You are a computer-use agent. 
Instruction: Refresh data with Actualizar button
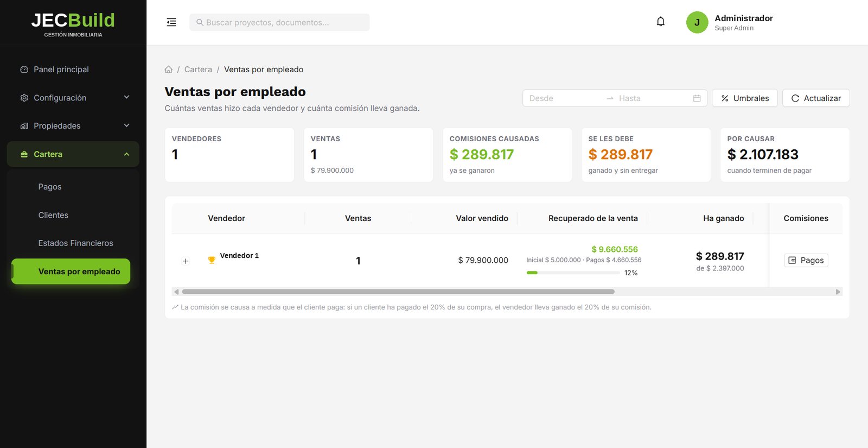coord(816,98)
